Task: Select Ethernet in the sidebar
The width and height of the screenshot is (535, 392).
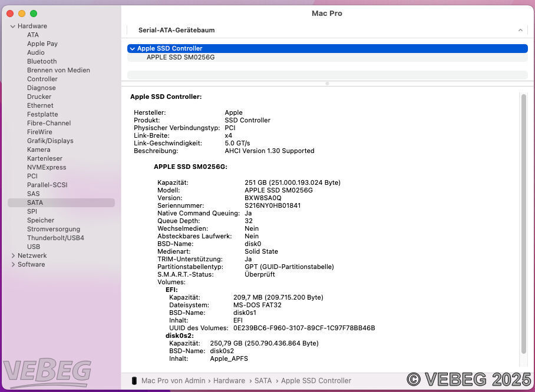Action: 40,106
